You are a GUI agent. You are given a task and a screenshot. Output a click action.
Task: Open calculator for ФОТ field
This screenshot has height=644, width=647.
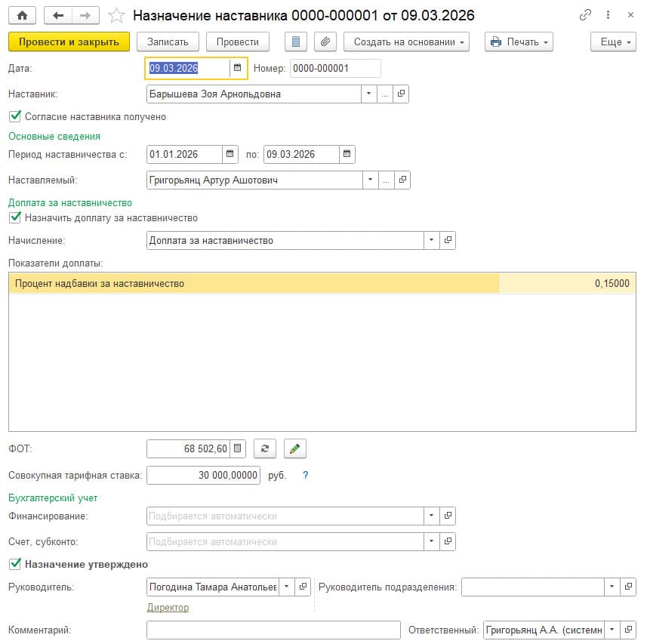click(238, 449)
